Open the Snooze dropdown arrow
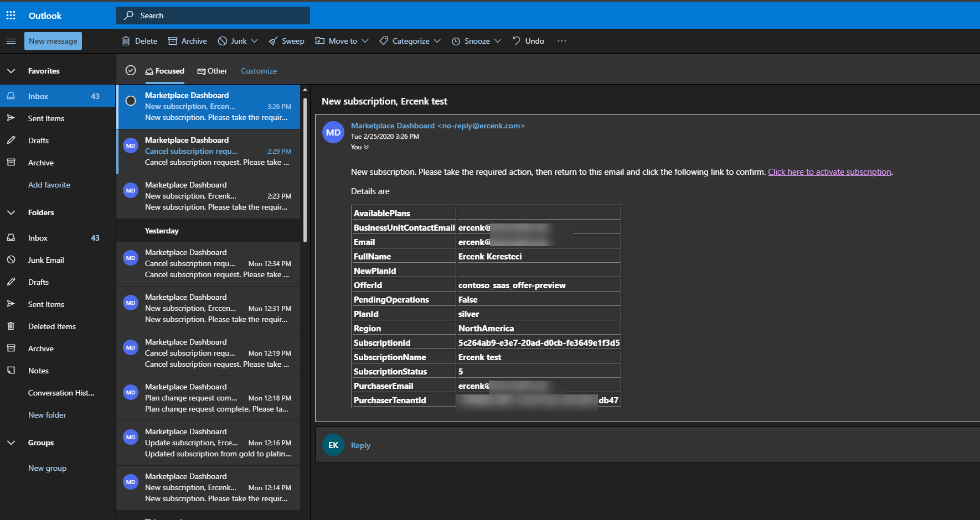Viewport: 980px width, 520px height. [498, 41]
